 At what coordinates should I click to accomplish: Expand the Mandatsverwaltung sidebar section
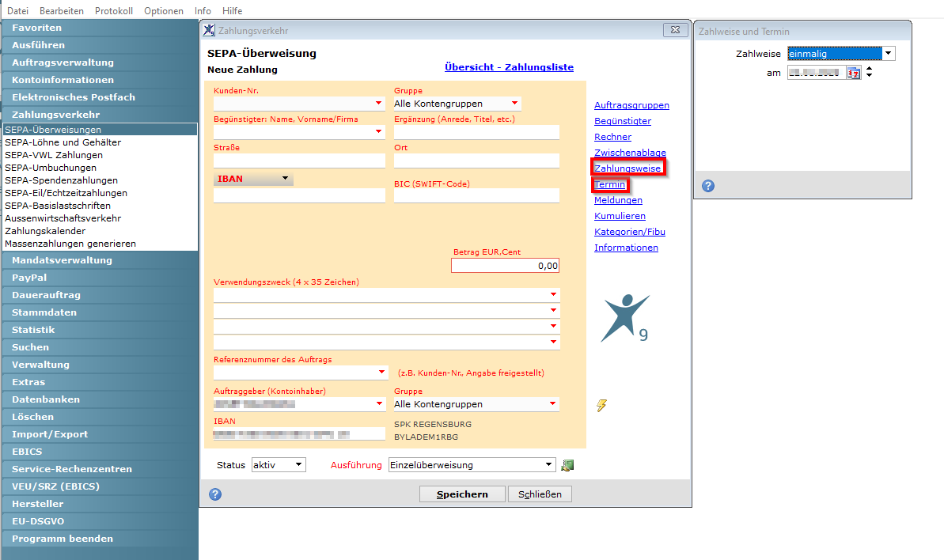pyautogui.click(x=100, y=260)
